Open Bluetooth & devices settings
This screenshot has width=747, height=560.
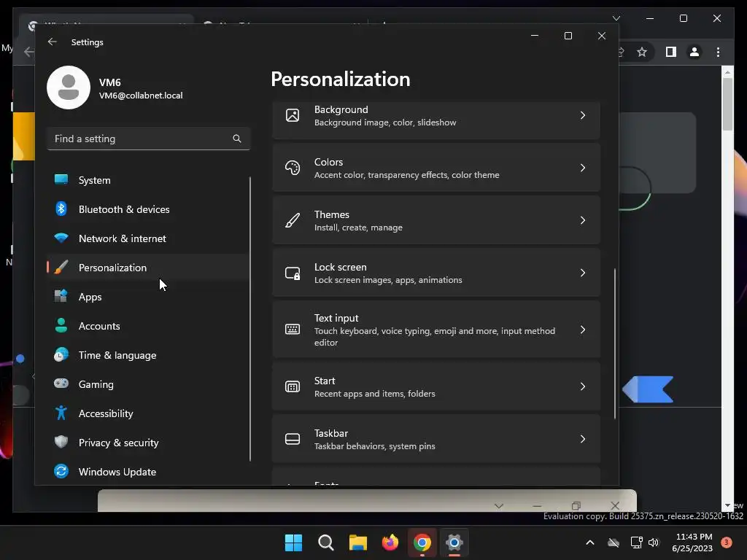147,209
